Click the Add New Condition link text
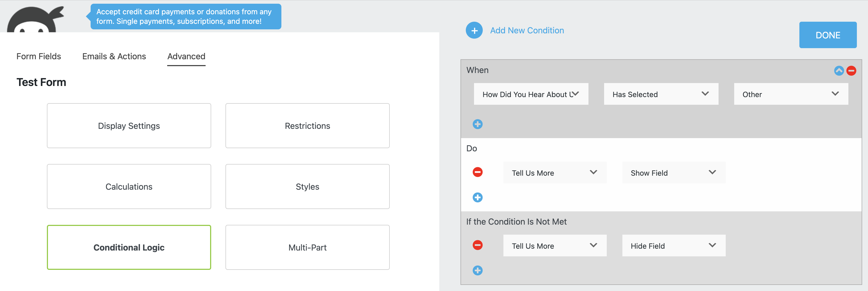Screen dimensions: 868x291 click(527, 30)
